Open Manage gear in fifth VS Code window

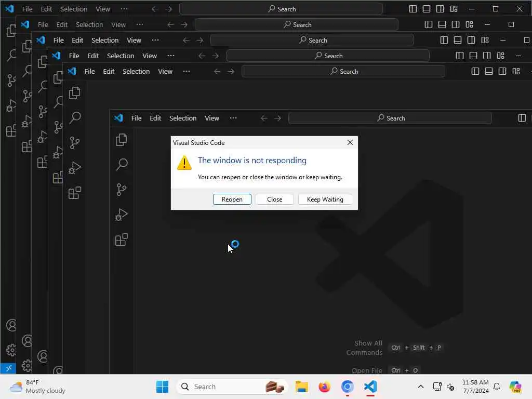pyautogui.click(x=26, y=365)
